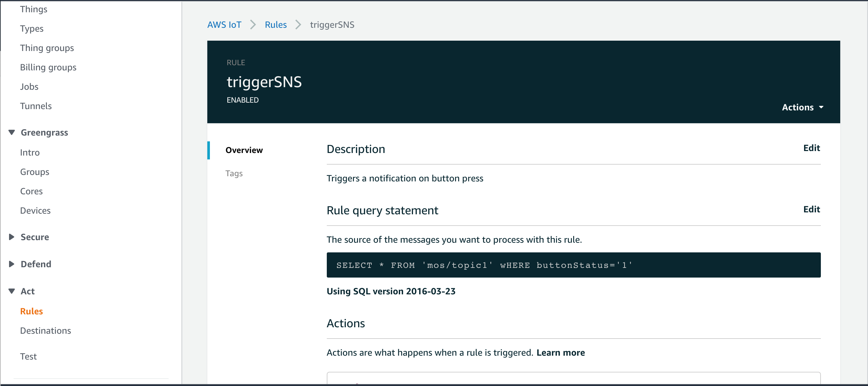Collapse the Act section triangle
The width and height of the screenshot is (868, 386).
[12, 291]
